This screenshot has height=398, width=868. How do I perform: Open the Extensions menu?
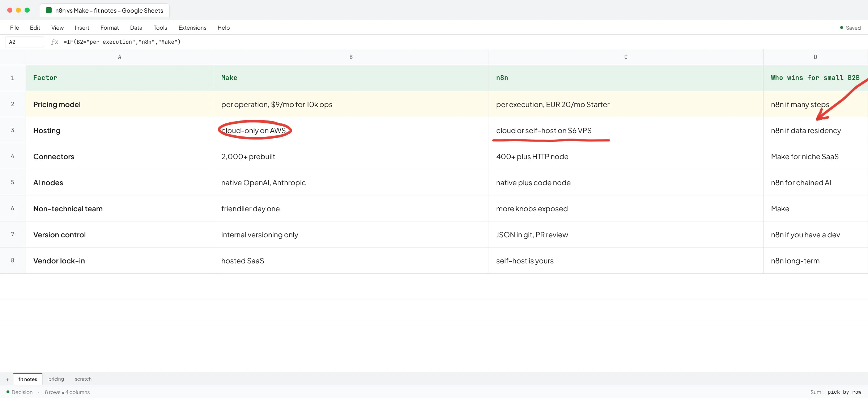[192, 28]
